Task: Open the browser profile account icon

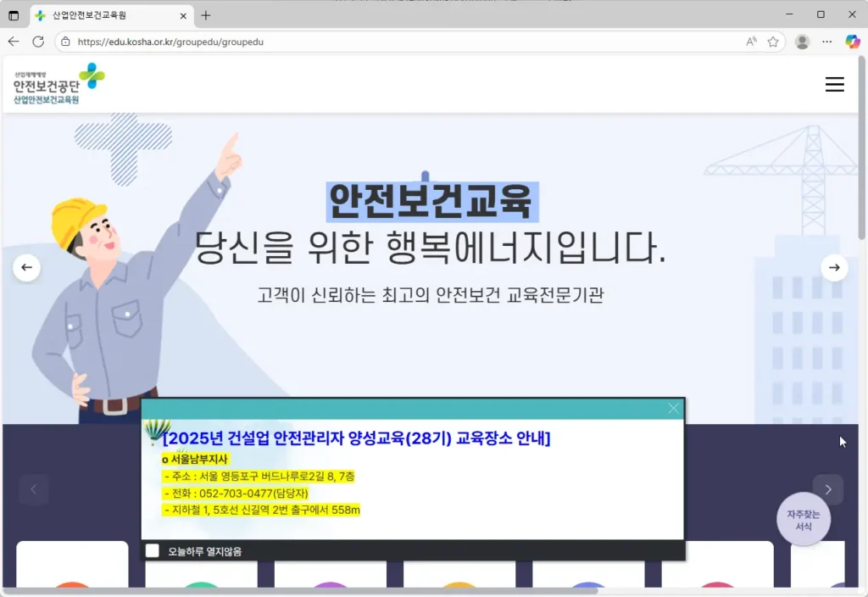Action: point(801,41)
